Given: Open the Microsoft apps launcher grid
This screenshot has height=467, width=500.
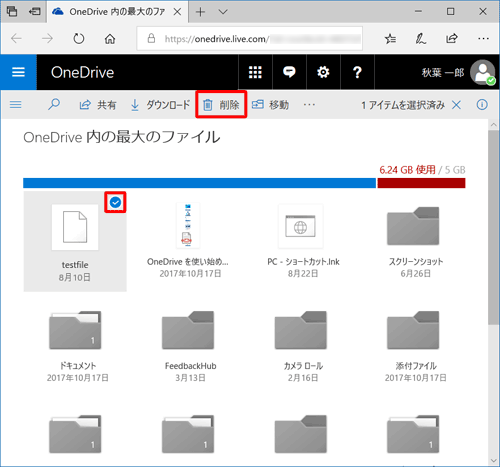Looking at the screenshot, I should click(255, 72).
